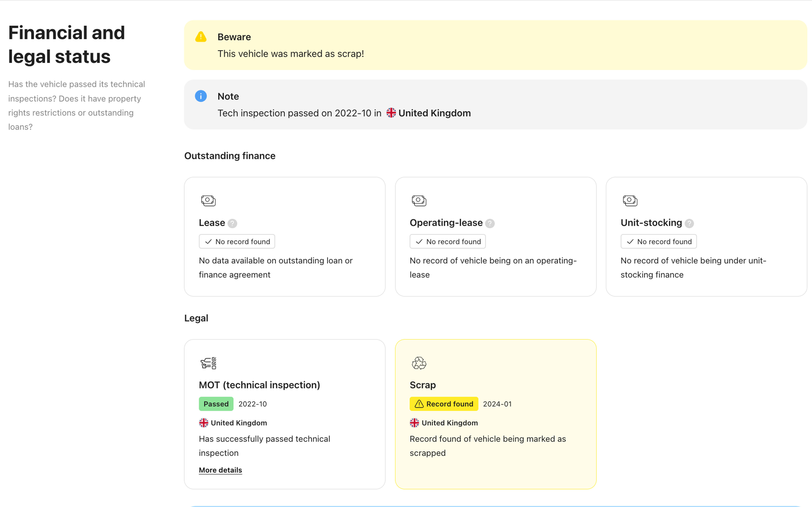Click the United Kingdom label in MOT card
This screenshot has width=812, height=507.
(x=239, y=423)
